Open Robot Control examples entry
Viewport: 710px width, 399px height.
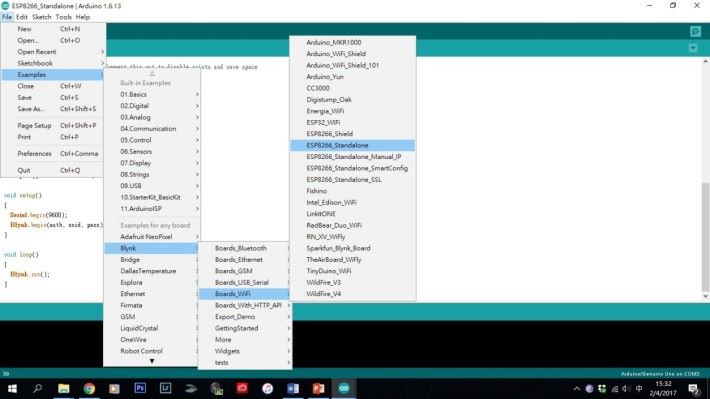tap(152, 351)
